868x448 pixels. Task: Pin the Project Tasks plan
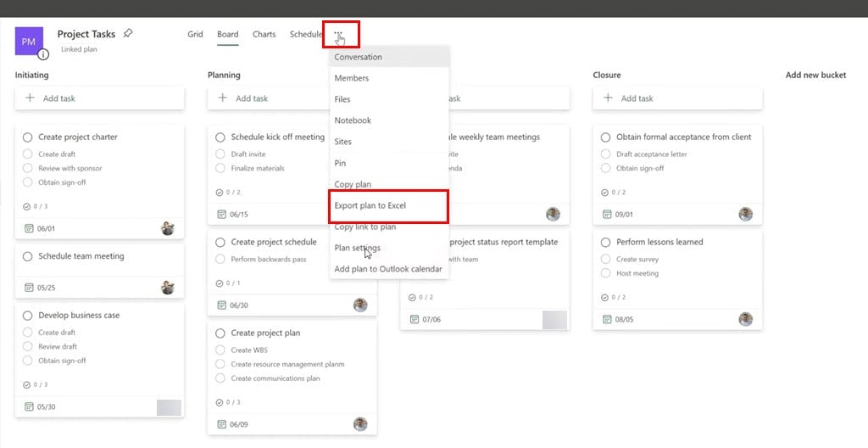click(x=128, y=33)
